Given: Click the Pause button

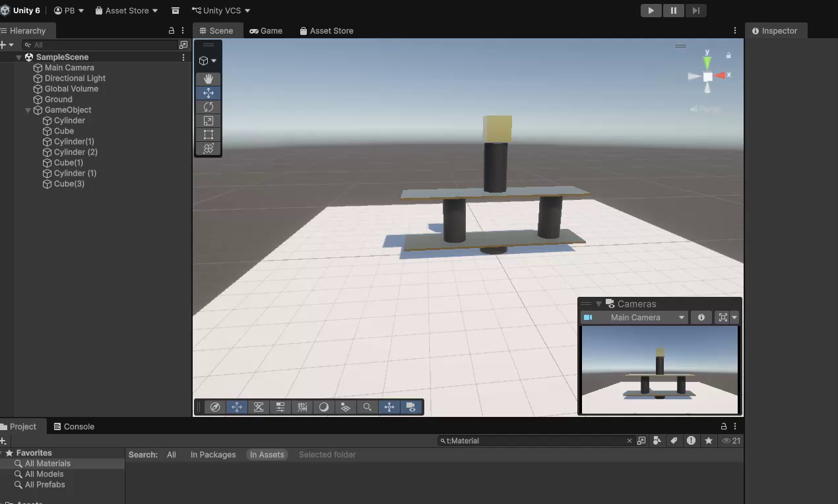Looking at the screenshot, I should pyautogui.click(x=673, y=11).
